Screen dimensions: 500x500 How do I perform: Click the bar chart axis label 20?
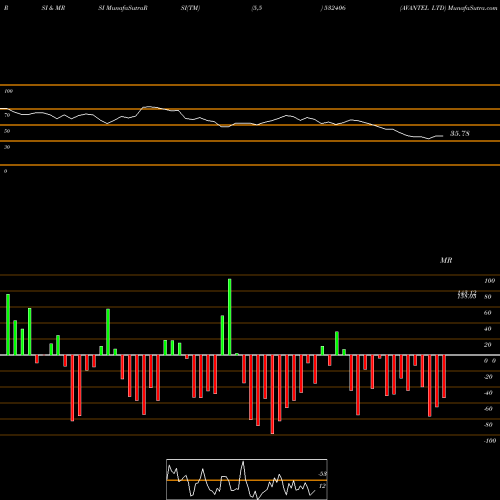tap(488, 345)
